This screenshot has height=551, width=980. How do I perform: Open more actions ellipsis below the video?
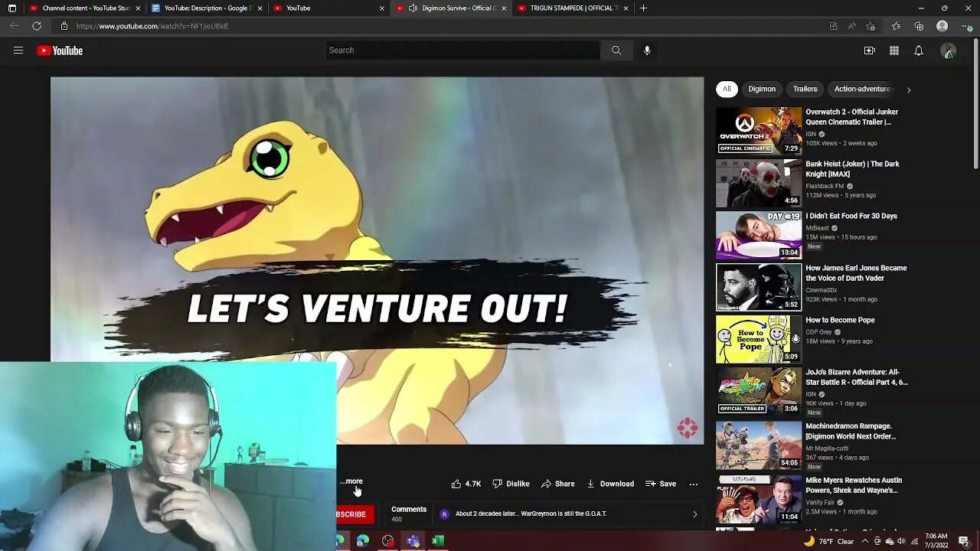(694, 484)
